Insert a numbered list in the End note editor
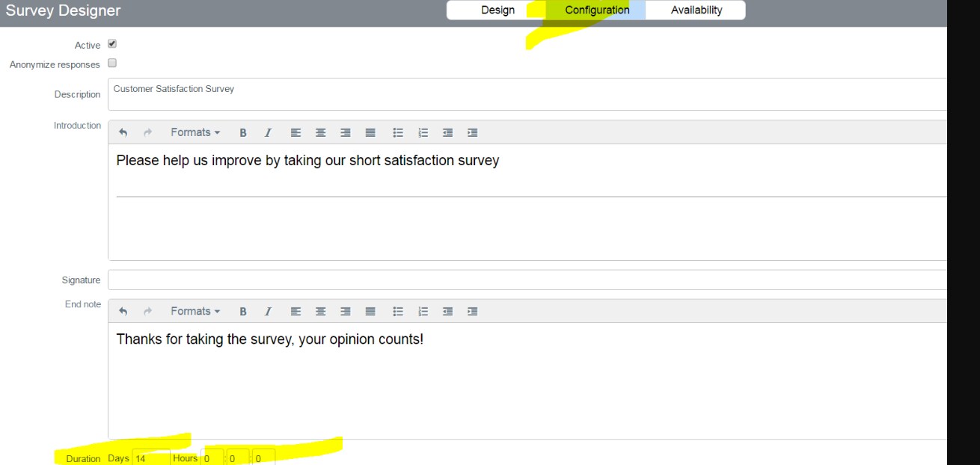The width and height of the screenshot is (980, 465). pos(423,311)
